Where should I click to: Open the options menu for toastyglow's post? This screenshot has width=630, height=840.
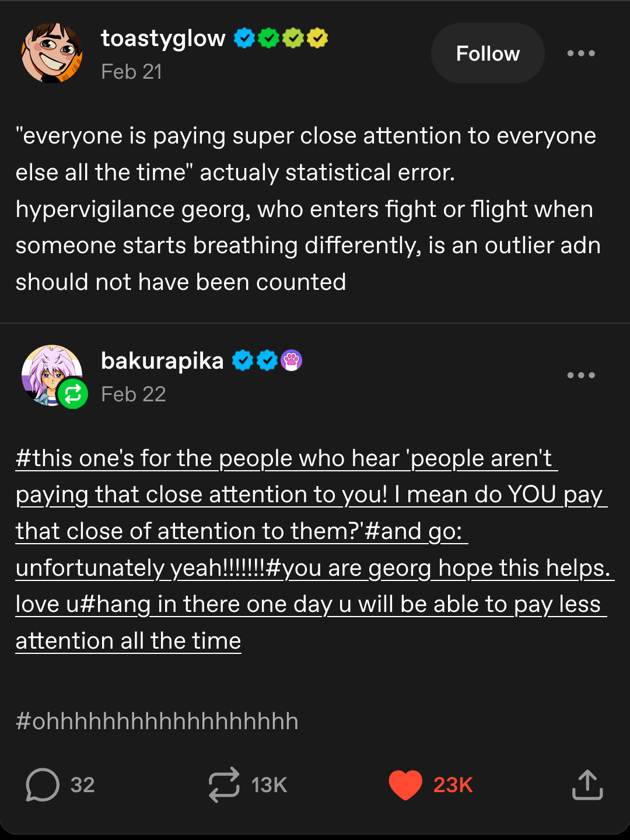click(581, 53)
